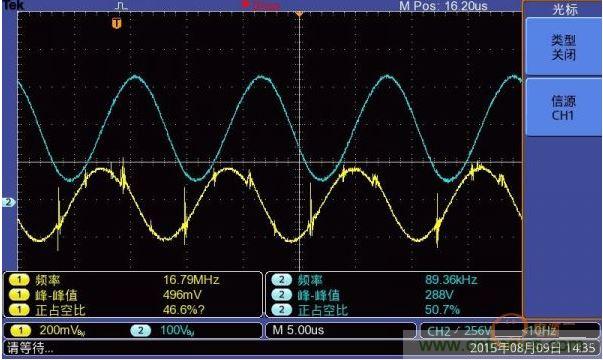Screen dimensions: 603x360
Task: Click CH1 badge beside 频率 16.79MHz
Action: tap(19, 280)
